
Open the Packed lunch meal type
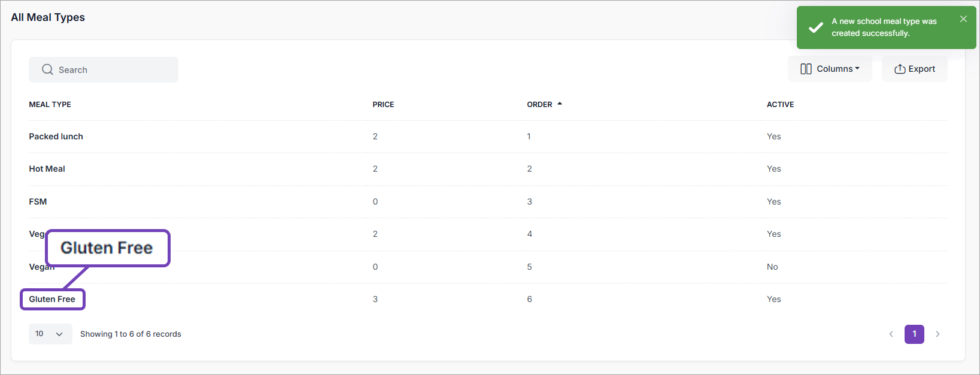pos(56,136)
